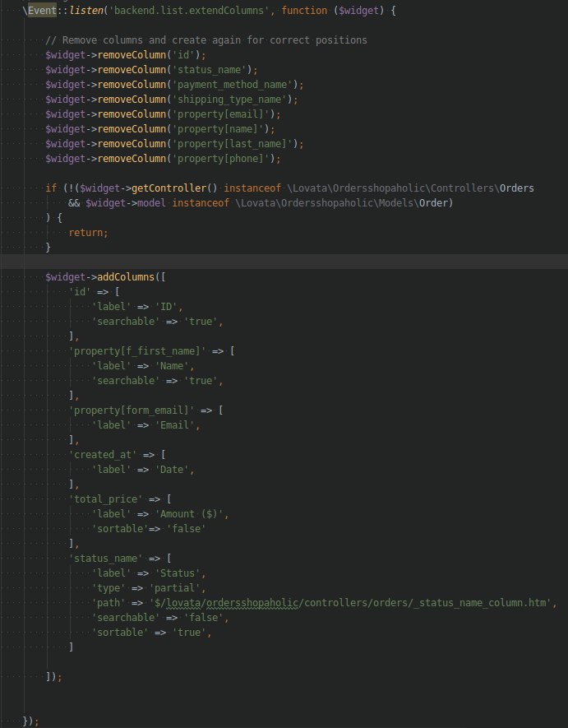The image size is (568, 728).
Task: Click removeColumn('id') line
Action: [x=125, y=55]
